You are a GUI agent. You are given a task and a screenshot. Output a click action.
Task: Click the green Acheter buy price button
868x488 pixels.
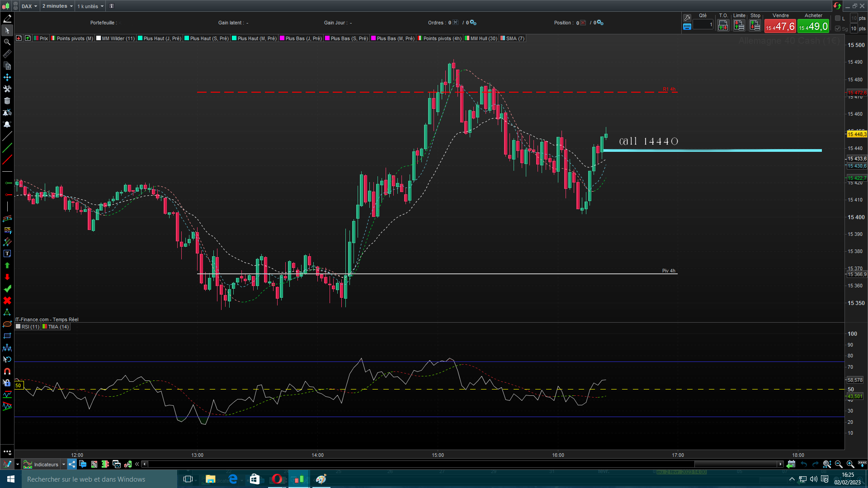pyautogui.click(x=813, y=27)
